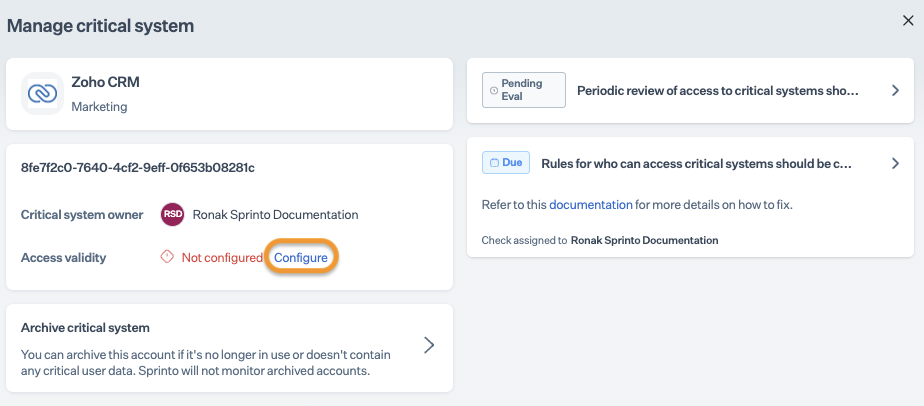
Task: Click the Archive critical system heading
Action: tap(85, 328)
